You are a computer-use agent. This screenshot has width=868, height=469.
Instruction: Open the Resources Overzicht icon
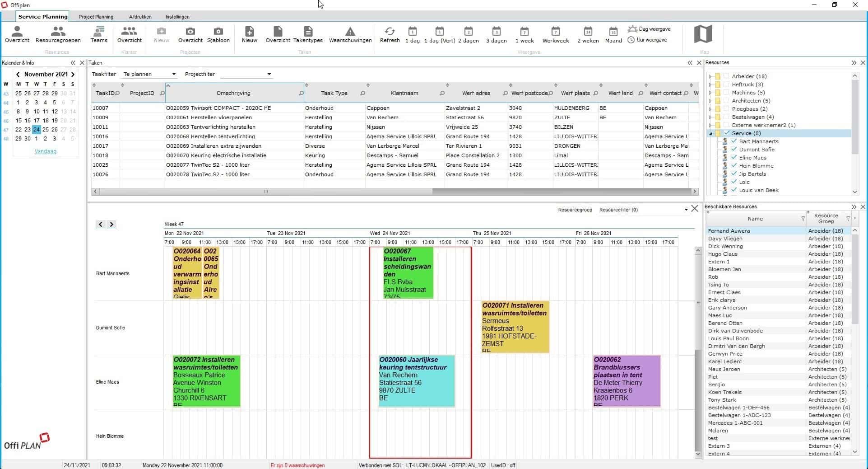click(17, 34)
